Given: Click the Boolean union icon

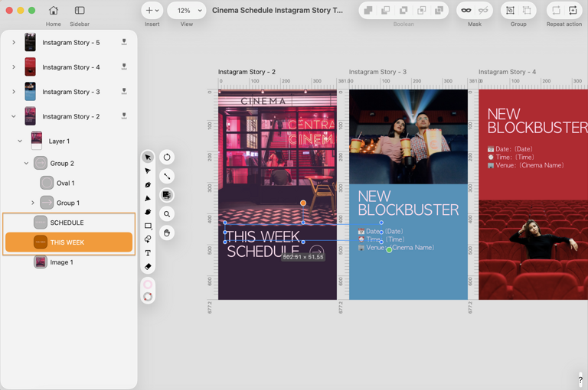Looking at the screenshot, I should point(367,11).
